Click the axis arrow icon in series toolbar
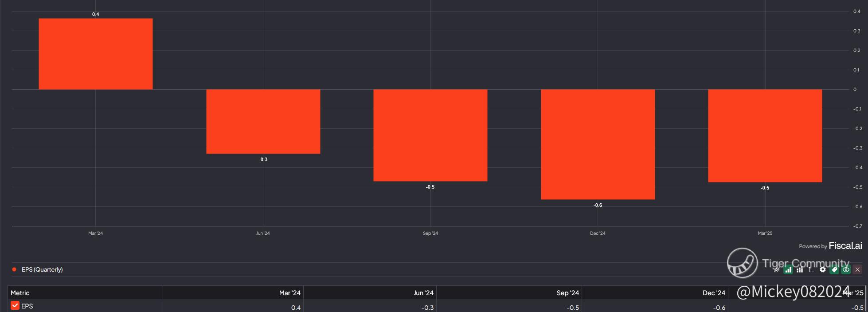 811,270
